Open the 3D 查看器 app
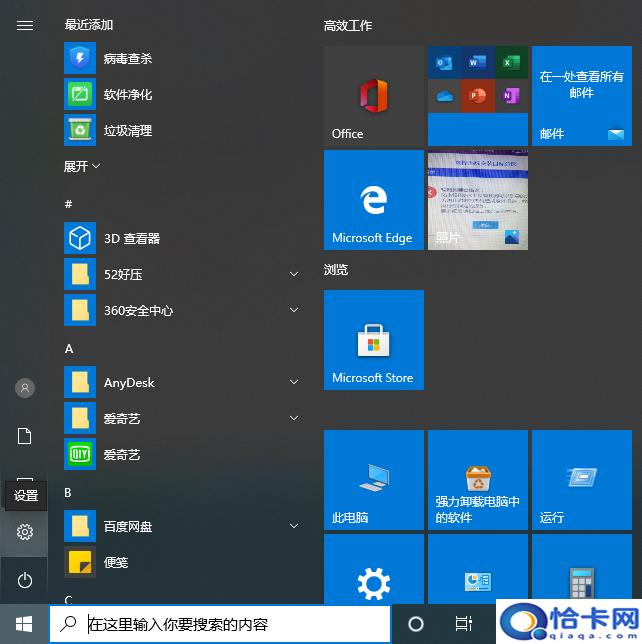 click(x=131, y=239)
